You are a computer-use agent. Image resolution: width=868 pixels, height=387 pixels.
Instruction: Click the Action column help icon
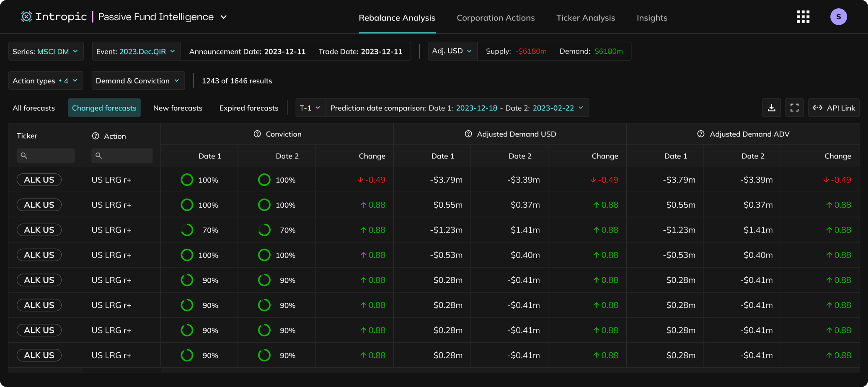(x=96, y=136)
